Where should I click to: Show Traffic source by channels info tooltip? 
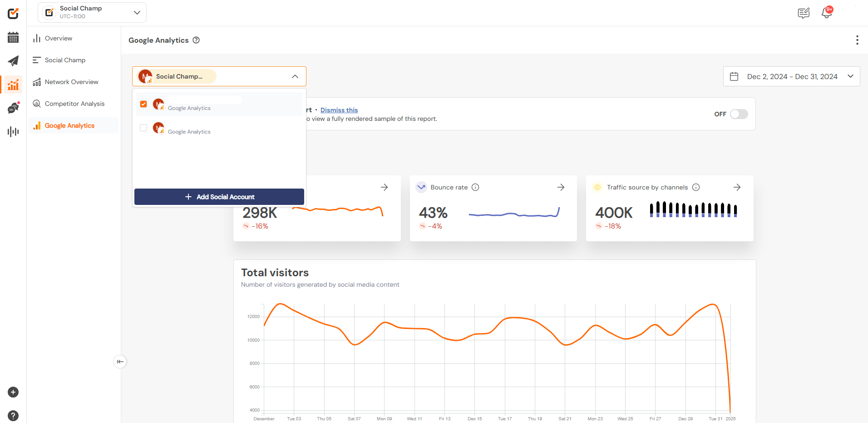coord(696,187)
